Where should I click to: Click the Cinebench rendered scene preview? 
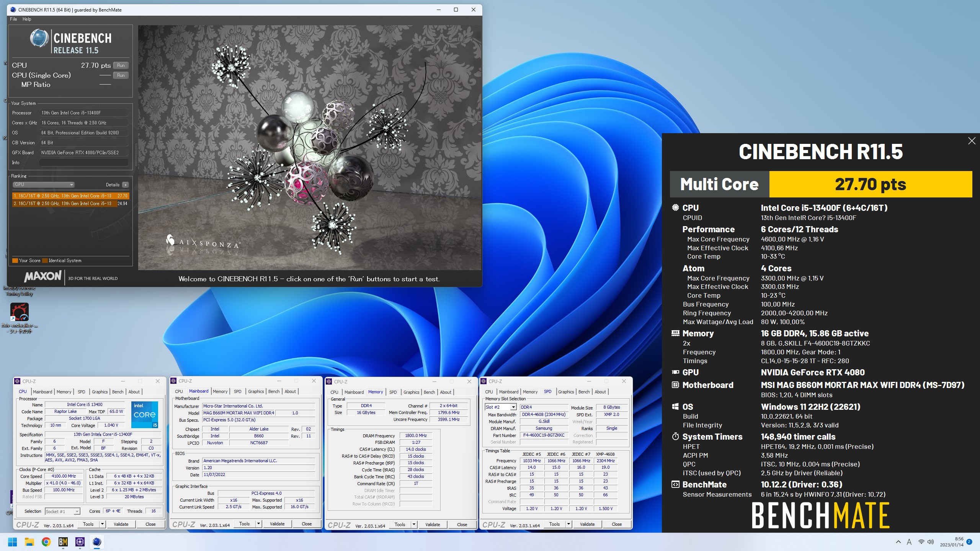309,148
